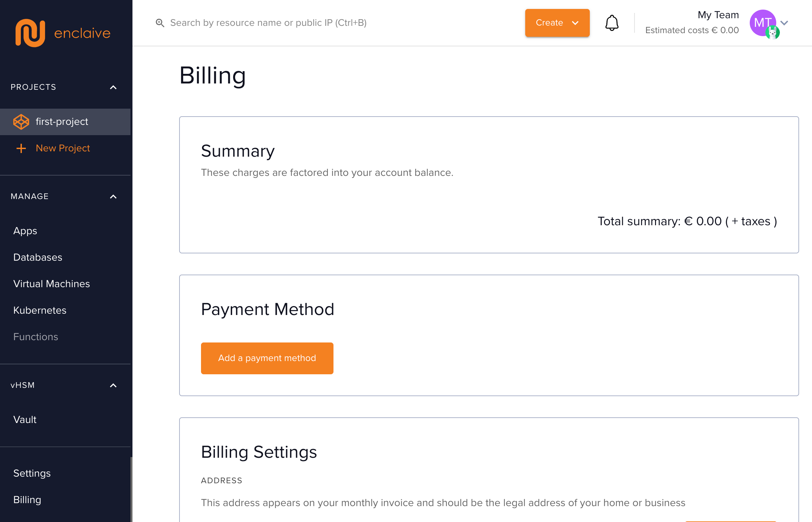Open Settings from the sidebar

(32, 473)
